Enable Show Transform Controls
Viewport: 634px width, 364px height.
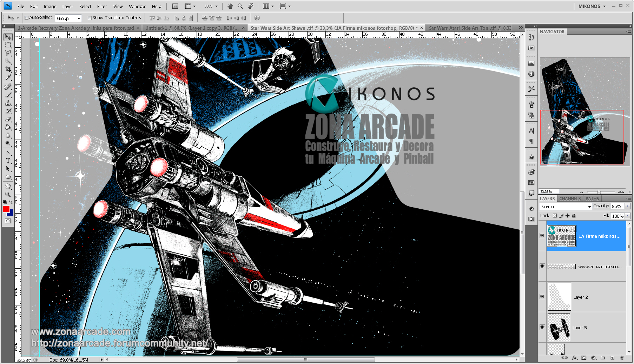90,18
